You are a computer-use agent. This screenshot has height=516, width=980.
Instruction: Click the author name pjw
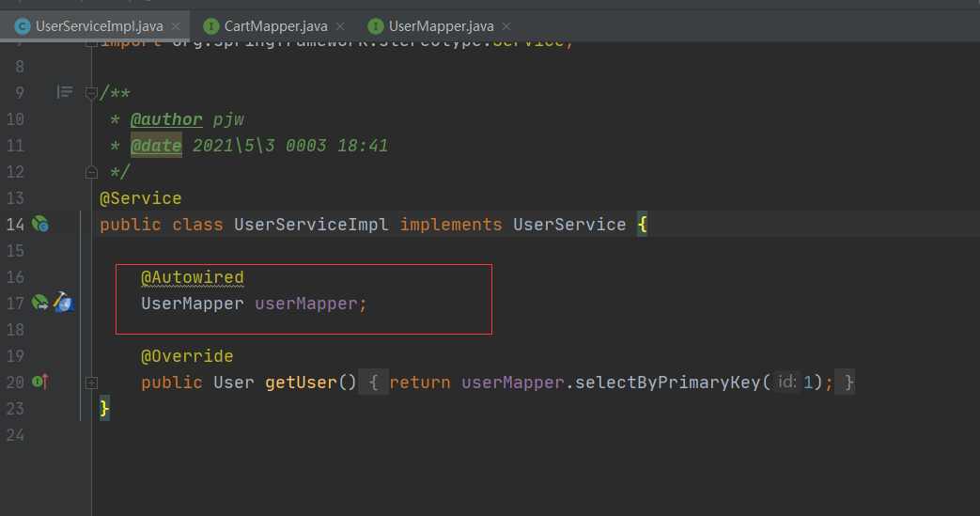(228, 119)
